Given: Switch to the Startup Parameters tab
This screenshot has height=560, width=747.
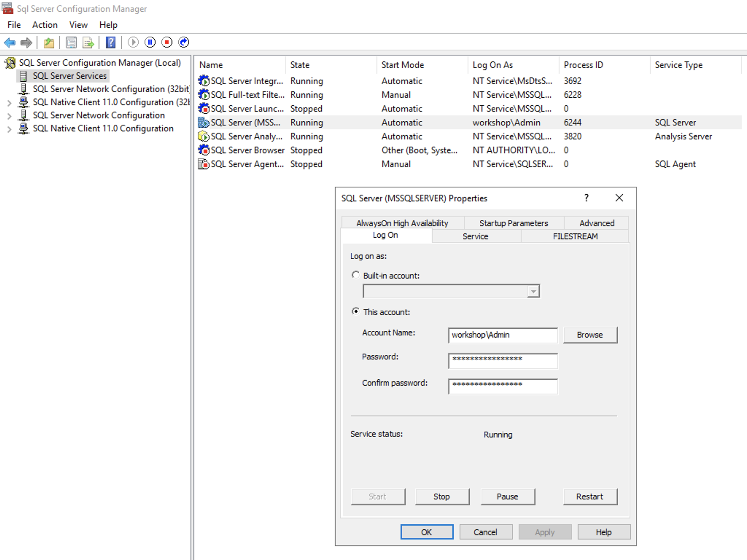Looking at the screenshot, I should (x=514, y=223).
